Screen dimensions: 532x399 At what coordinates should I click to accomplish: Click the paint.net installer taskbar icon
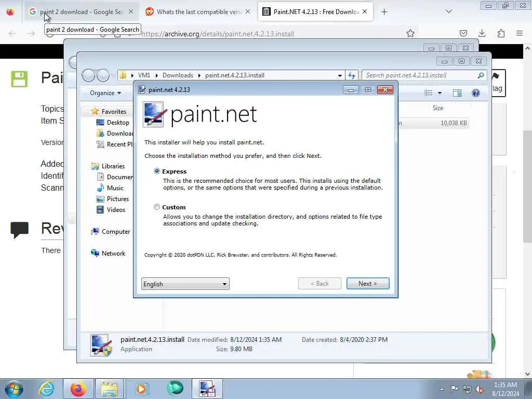click(207, 389)
